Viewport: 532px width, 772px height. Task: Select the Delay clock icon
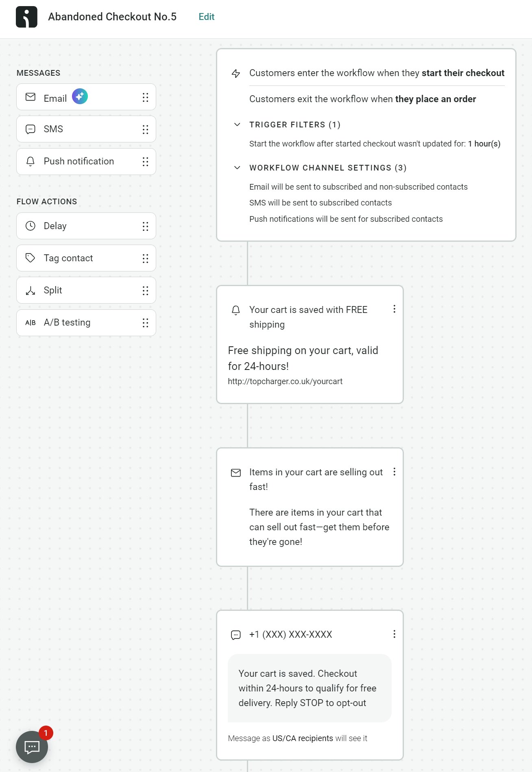[x=31, y=226]
